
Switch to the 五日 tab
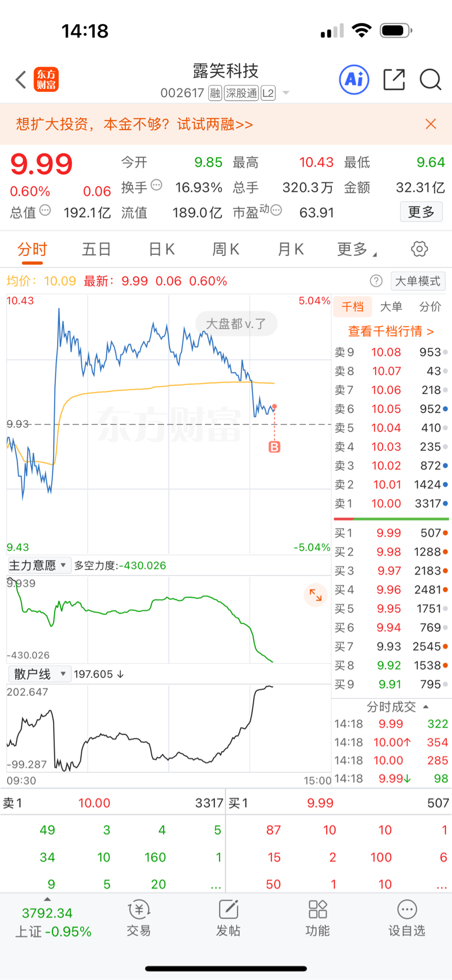point(97,250)
